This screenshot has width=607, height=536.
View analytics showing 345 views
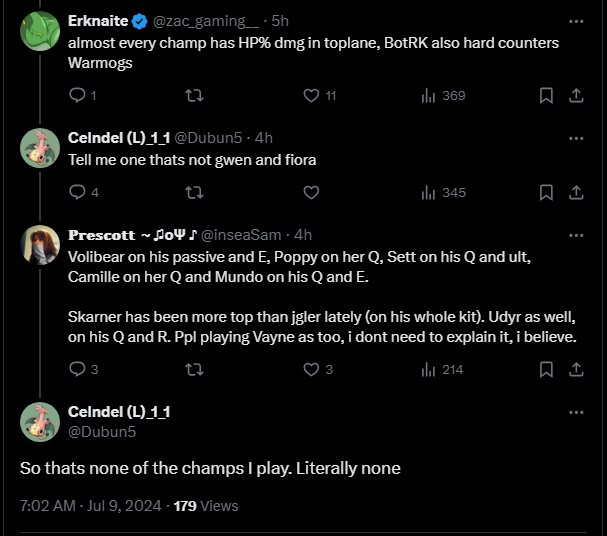[x=444, y=192]
